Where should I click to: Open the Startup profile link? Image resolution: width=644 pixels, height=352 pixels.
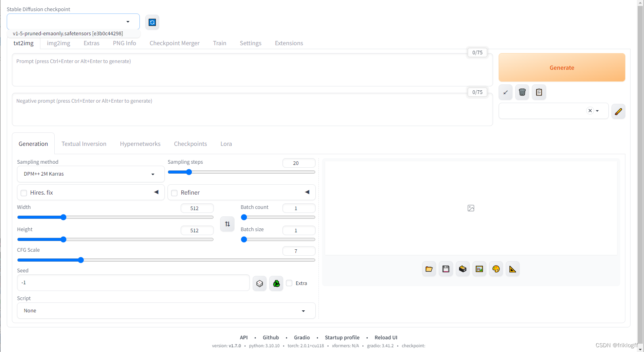coord(342,338)
